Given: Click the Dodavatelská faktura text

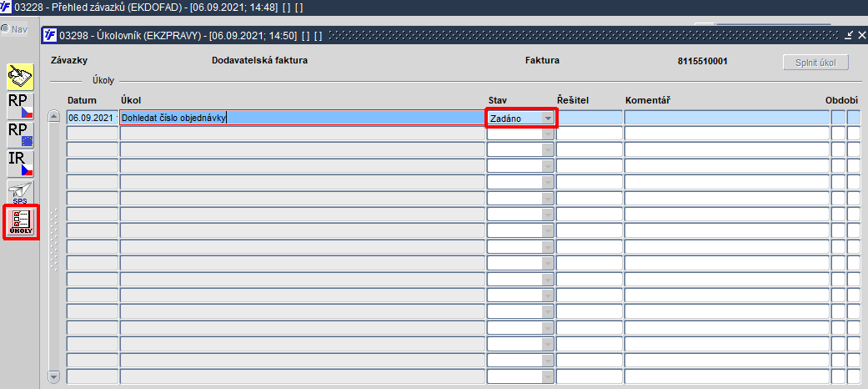Looking at the screenshot, I should (x=259, y=60).
